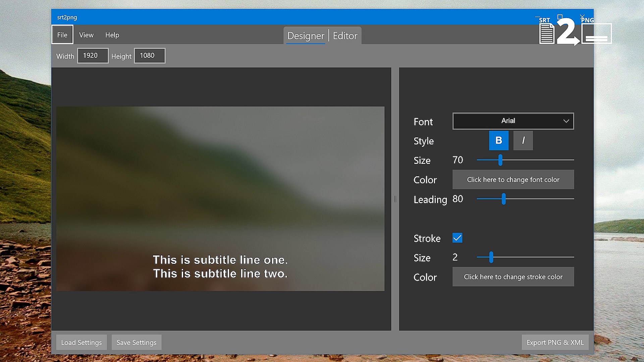Open the Arial font dropdown

click(508, 121)
